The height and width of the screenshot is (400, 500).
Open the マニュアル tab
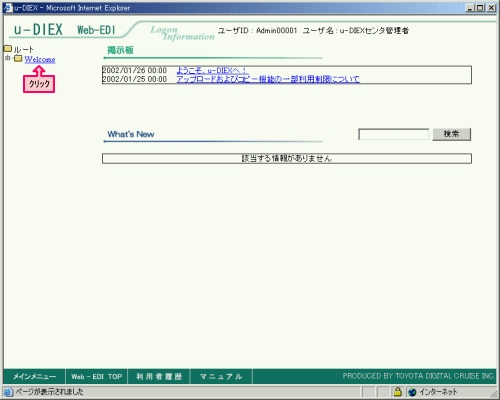pyautogui.click(x=221, y=377)
